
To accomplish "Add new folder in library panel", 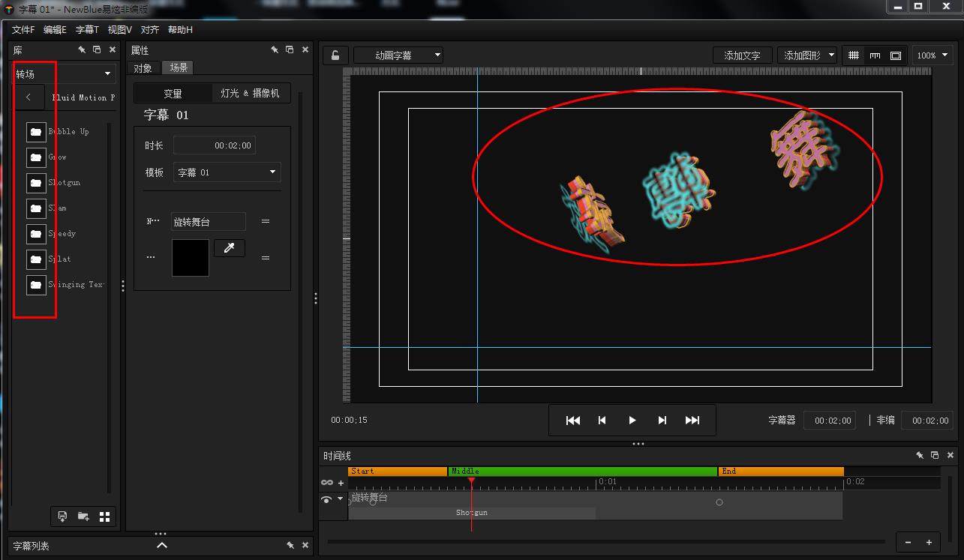I will coord(83,517).
